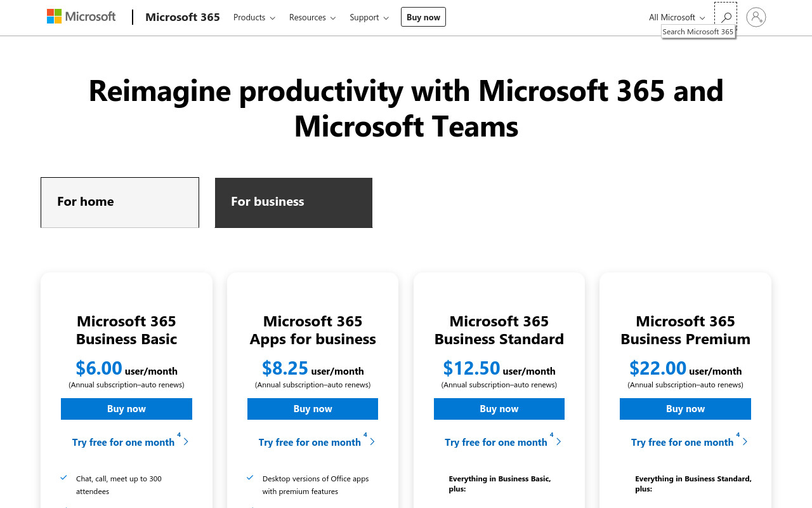Open the Search Microsoft 365 magnifier icon

tap(726, 17)
